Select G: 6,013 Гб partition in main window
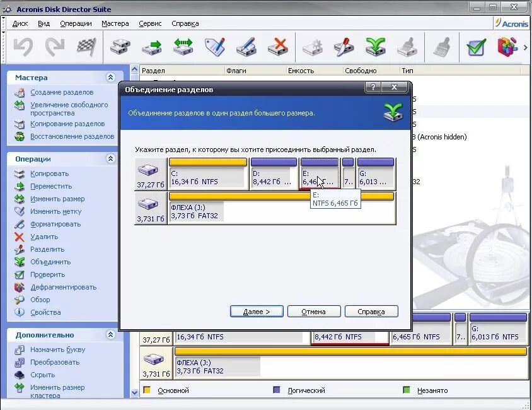This screenshot has width=532, height=410. pyautogui.click(x=498, y=329)
